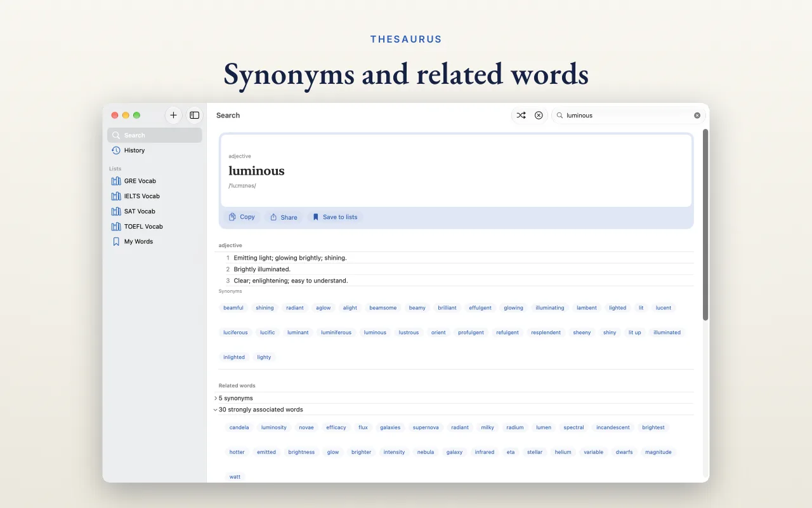Save luminous to lists
This screenshot has width=812, height=508.
tap(335, 217)
